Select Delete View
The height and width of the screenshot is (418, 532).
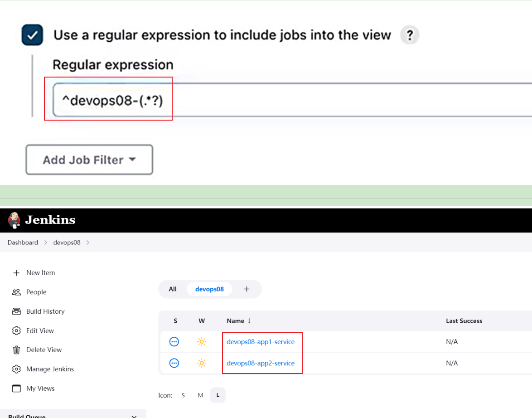coord(44,350)
